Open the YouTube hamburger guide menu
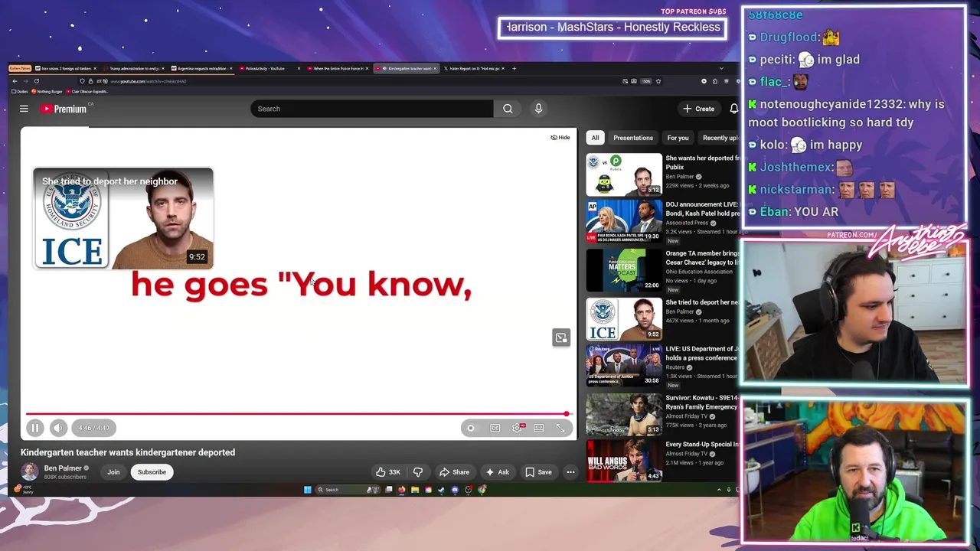 click(x=24, y=109)
